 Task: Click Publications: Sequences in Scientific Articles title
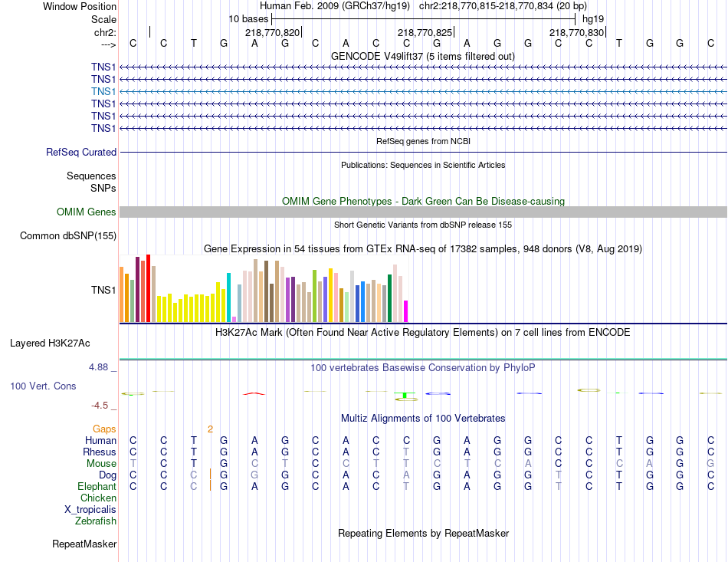point(423,165)
